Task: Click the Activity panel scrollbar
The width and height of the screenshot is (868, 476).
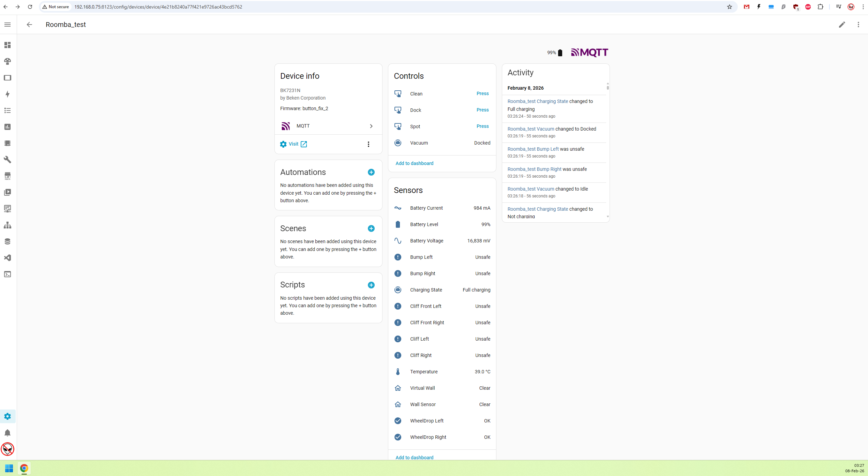Action: point(608,87)
